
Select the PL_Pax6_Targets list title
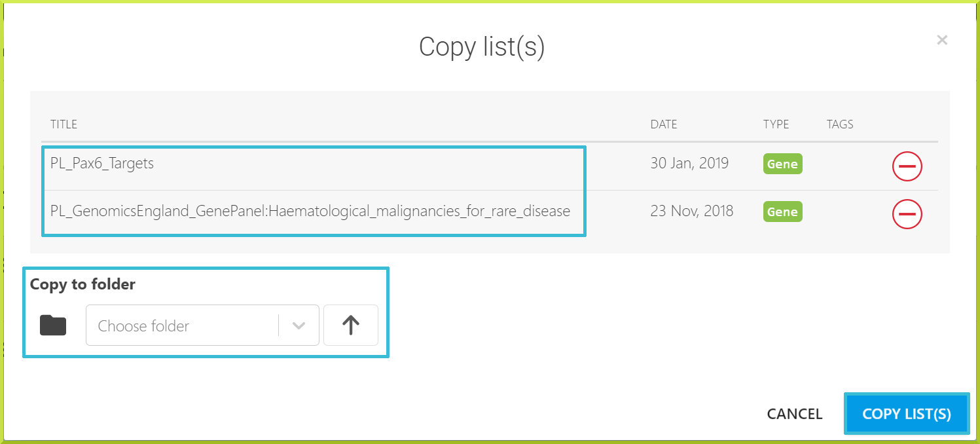102,163
